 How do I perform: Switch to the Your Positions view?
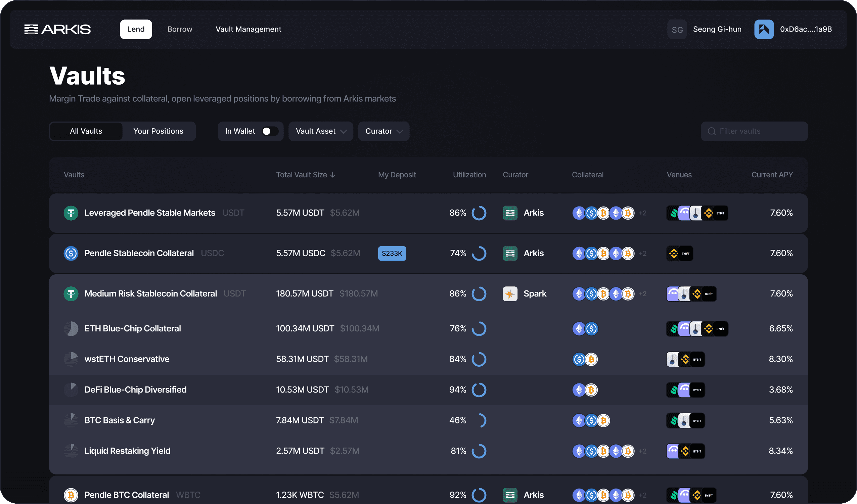[x=158, y=131]
